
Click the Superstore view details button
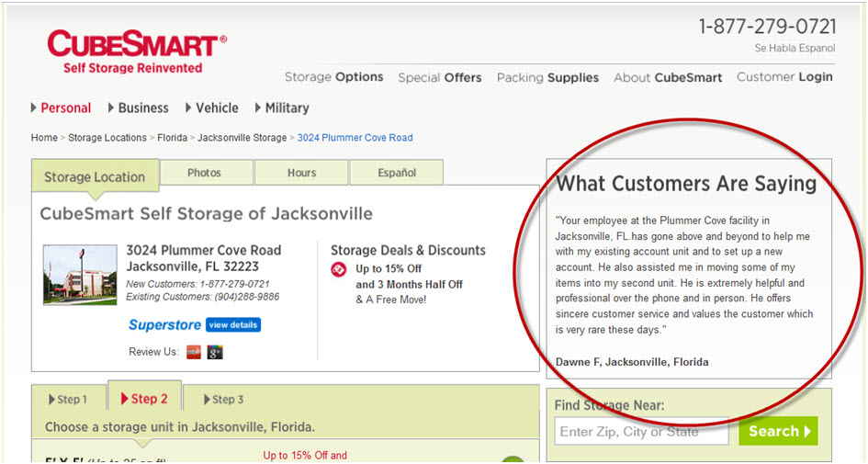tap(233, 325)
